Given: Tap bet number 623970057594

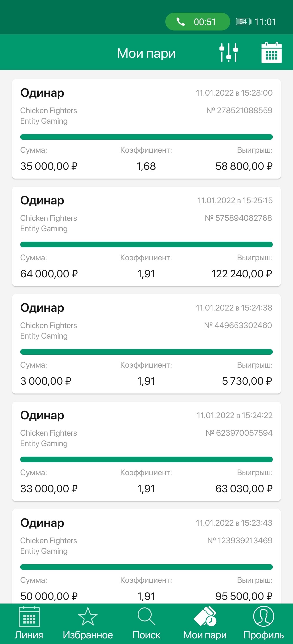Looking at the screenshot, I should pos(239,433).
